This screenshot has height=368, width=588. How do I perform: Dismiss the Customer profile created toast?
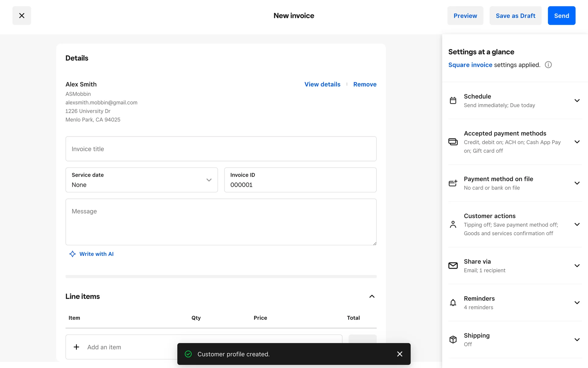click(400, 354)
